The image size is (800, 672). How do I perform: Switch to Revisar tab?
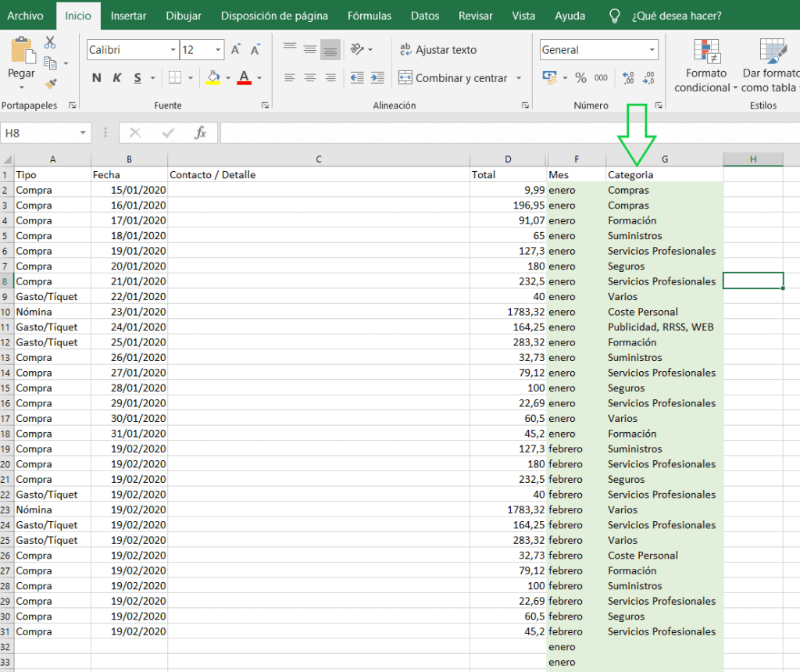[476, 16]
